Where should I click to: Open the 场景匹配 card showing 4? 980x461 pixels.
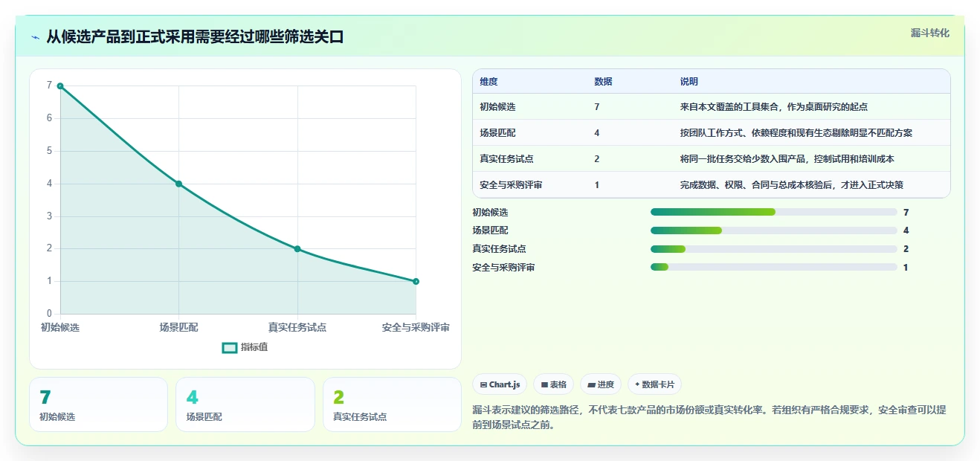tap(245, 404)
